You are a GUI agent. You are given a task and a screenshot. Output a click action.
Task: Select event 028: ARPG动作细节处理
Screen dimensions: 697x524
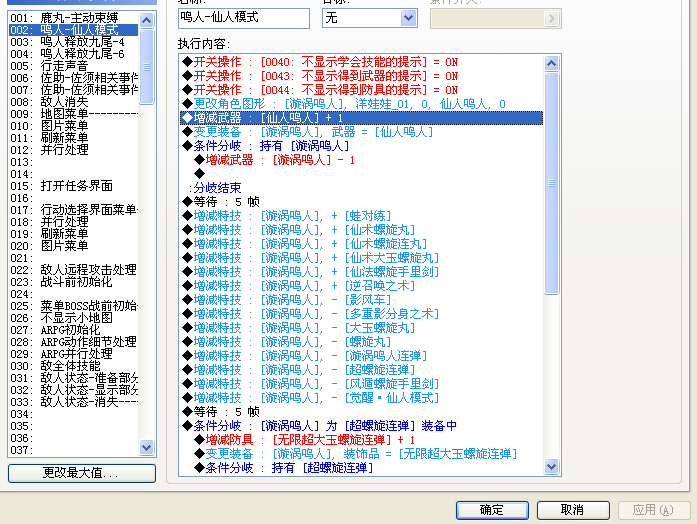pos(73,342)
